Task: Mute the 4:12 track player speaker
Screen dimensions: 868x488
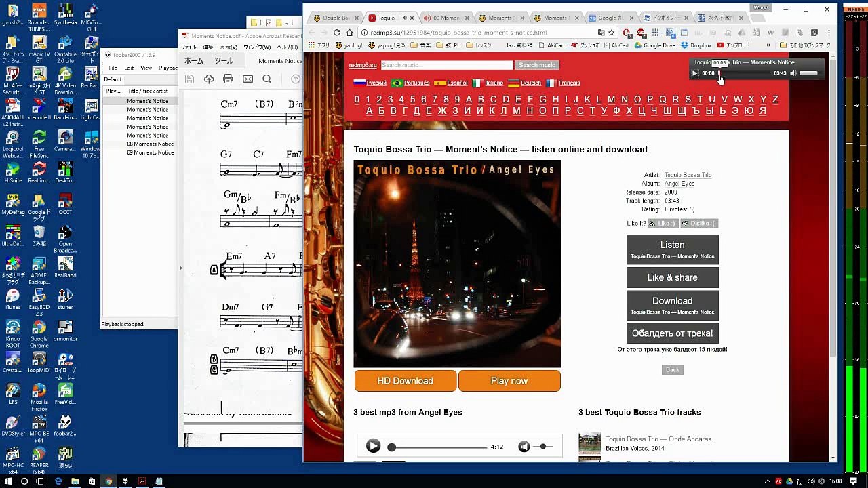Action: coord(524,447)
